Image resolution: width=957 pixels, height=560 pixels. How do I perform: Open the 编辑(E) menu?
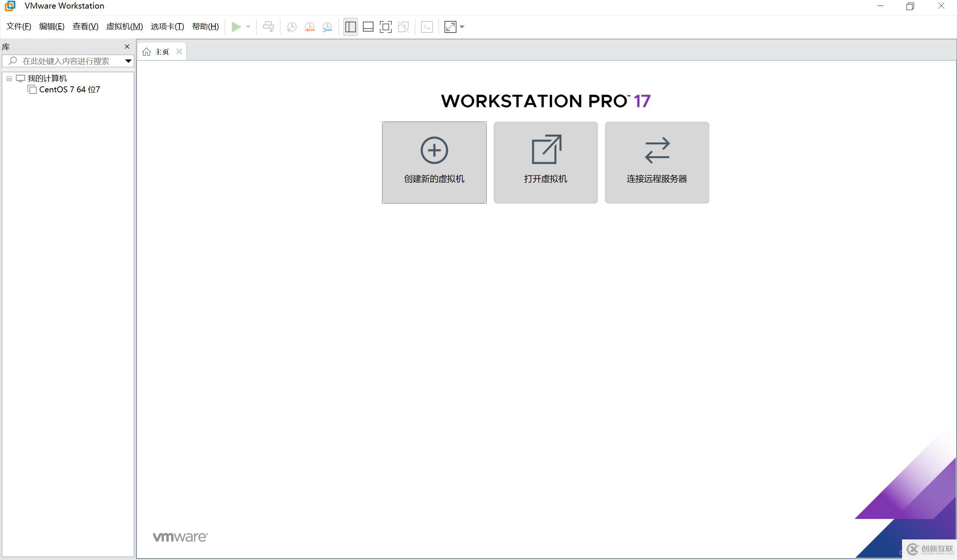tap(52, 26)
